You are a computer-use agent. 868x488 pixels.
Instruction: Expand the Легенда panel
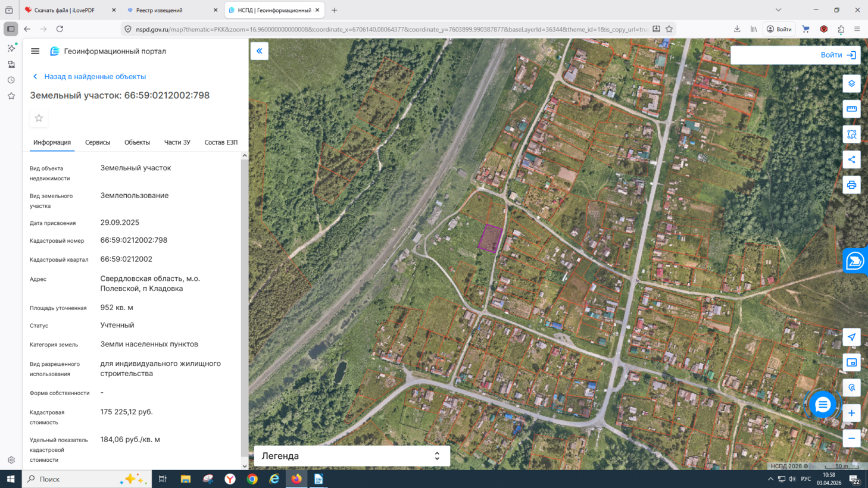click(x=436, y=456)
